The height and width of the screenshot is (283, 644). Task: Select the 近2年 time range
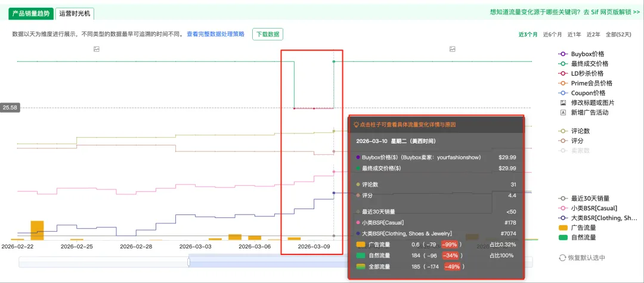(x=593, y=35)
